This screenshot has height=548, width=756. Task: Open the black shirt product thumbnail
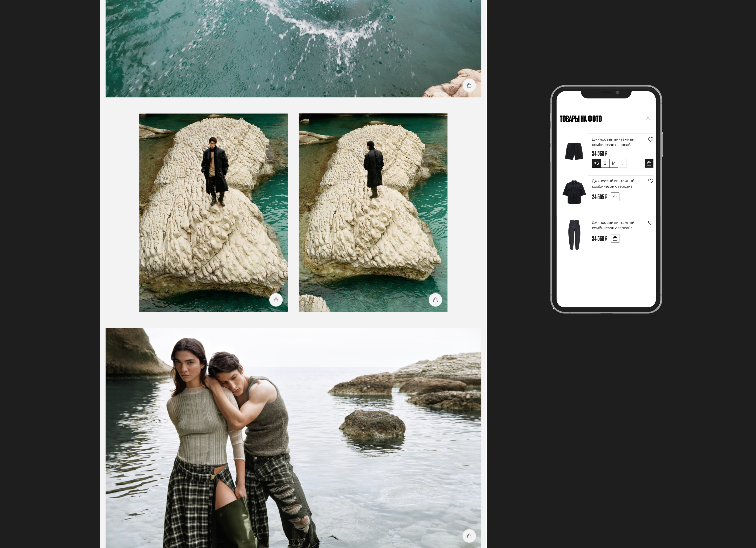coord(574,192)
